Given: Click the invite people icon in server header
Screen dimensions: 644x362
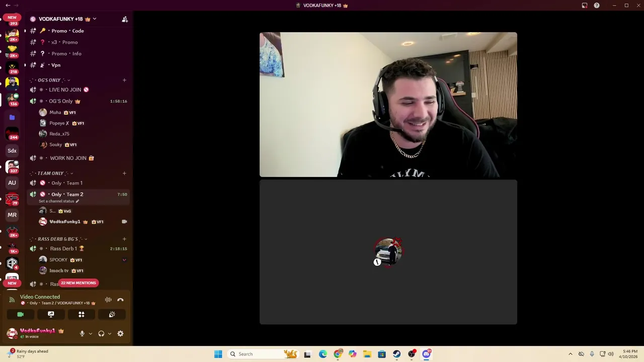Looking at the screenshot, I should 125,19.
